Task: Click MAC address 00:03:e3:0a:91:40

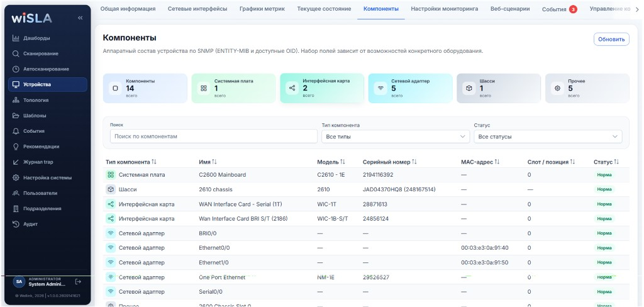Action: point(485,248)
